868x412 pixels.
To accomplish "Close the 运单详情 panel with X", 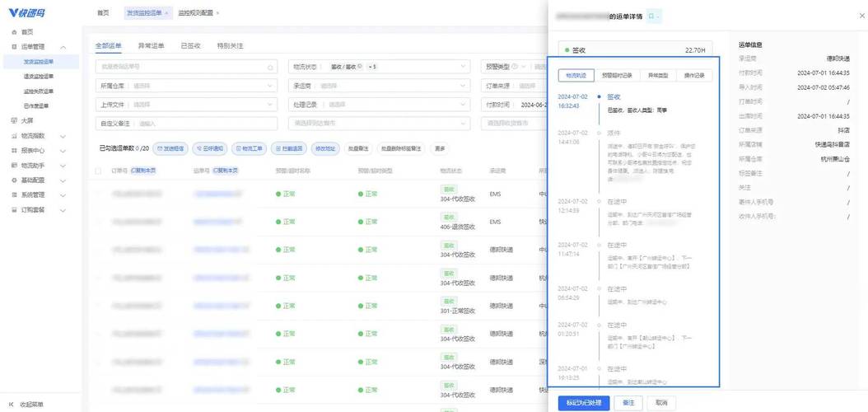I will 861,16.
